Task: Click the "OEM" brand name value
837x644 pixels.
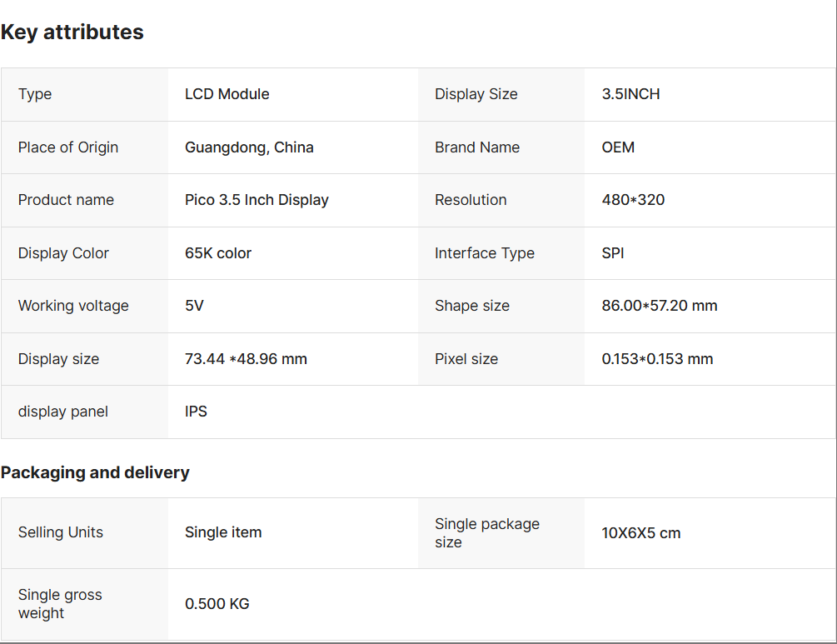Action: 618,147
